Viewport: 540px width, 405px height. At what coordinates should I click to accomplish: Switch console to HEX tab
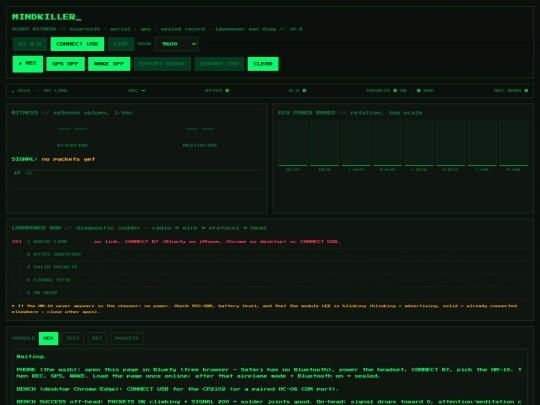click(x=48, y=338)
